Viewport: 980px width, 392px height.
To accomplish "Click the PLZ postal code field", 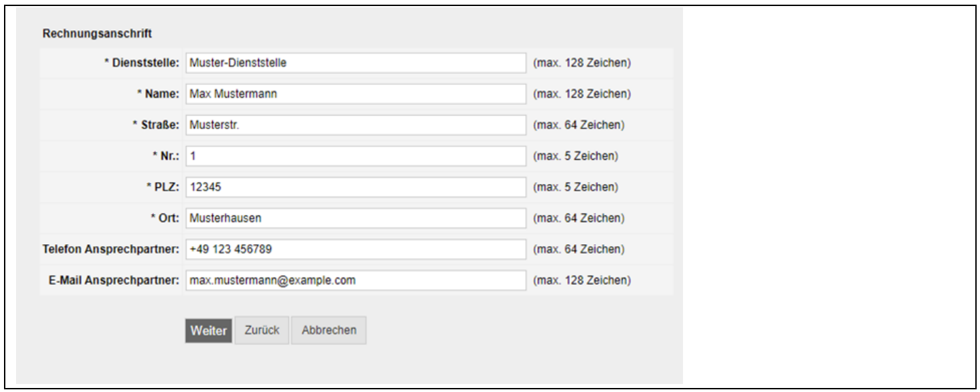I will 355,188.
